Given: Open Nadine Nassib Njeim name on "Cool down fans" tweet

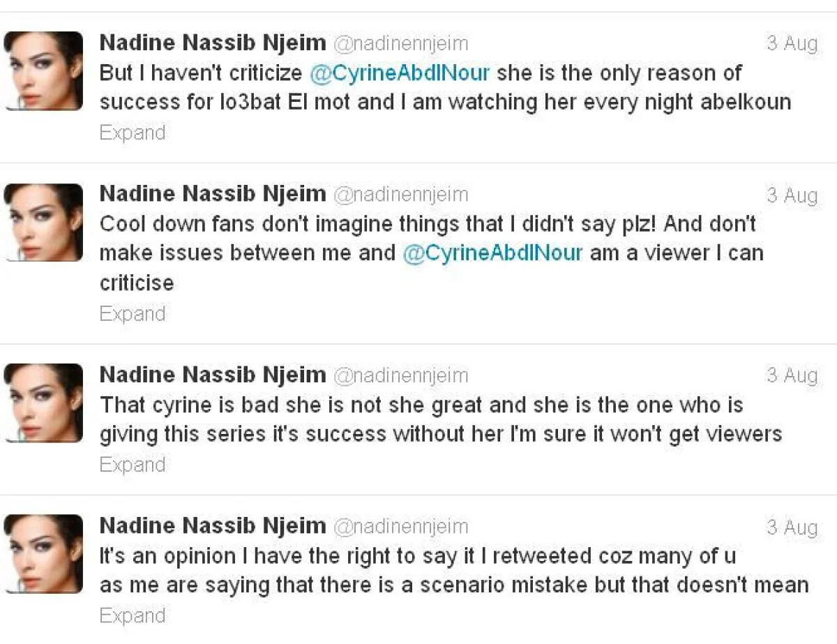Looking at the screenshot, I should [x=213, y=194].
